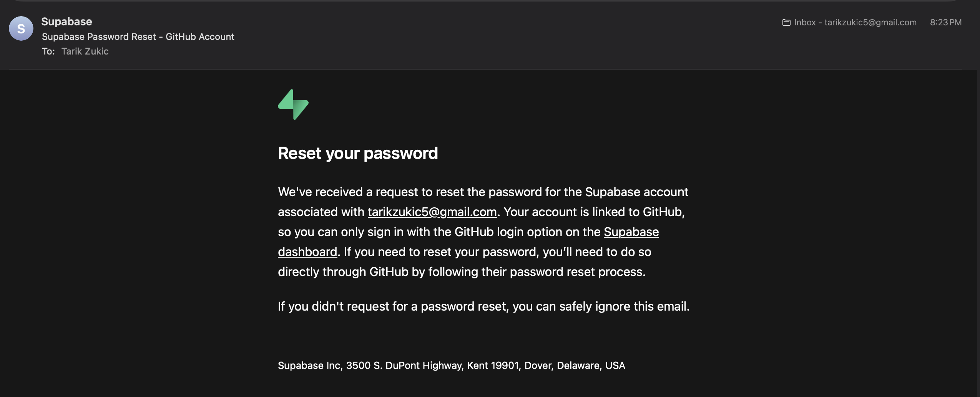Open the tarikzukic5@gmail.com link in body
The width and height of the screenshot is (980, 397).
pos(432,212)
